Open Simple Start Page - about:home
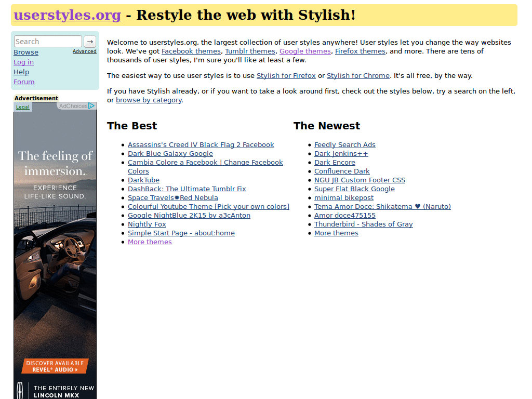The image size is (532, 399). [x=181, y=233]
